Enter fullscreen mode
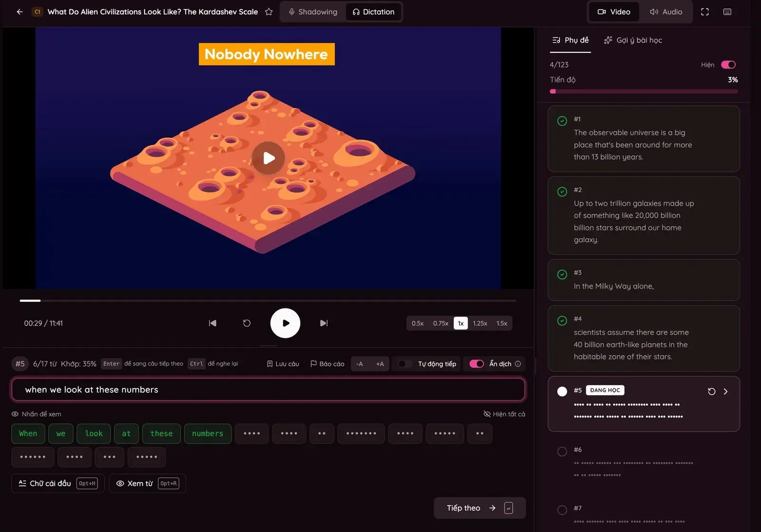 [x=705, y=12]
